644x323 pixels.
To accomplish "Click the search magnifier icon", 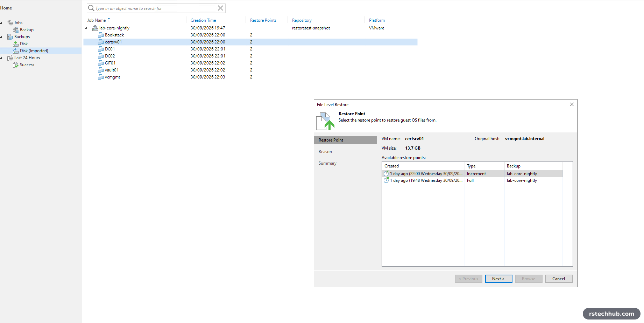I will click(x=91, y=8).
